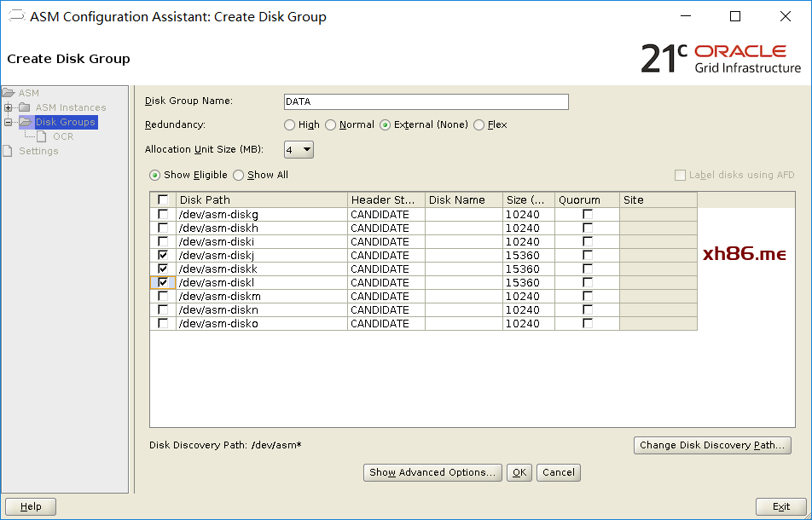Click the Oracle Grid Infrastructure logo
Screen dimensions: 812x520
(721, 57)
